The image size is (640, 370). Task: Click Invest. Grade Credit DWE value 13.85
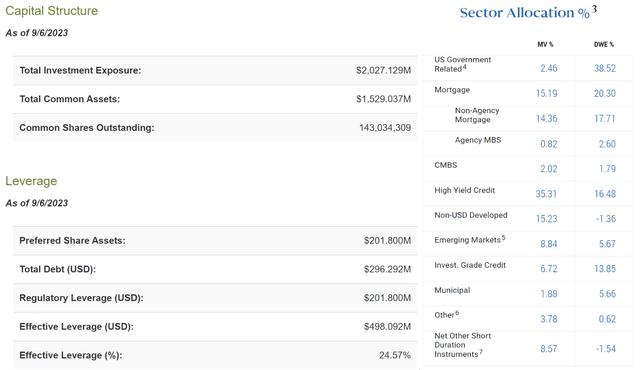point(604,268)
